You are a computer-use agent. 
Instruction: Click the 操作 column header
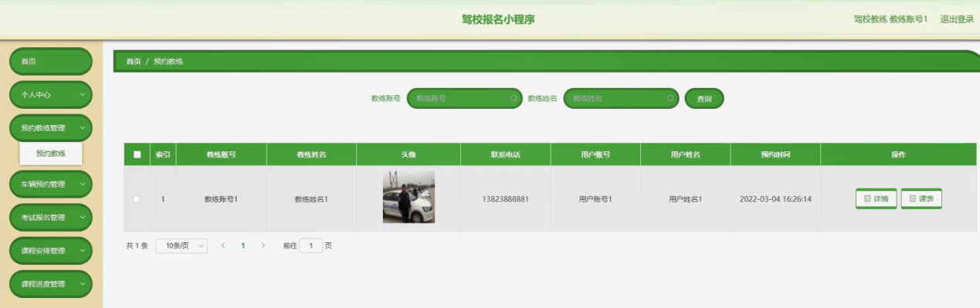tap(898, 154)
